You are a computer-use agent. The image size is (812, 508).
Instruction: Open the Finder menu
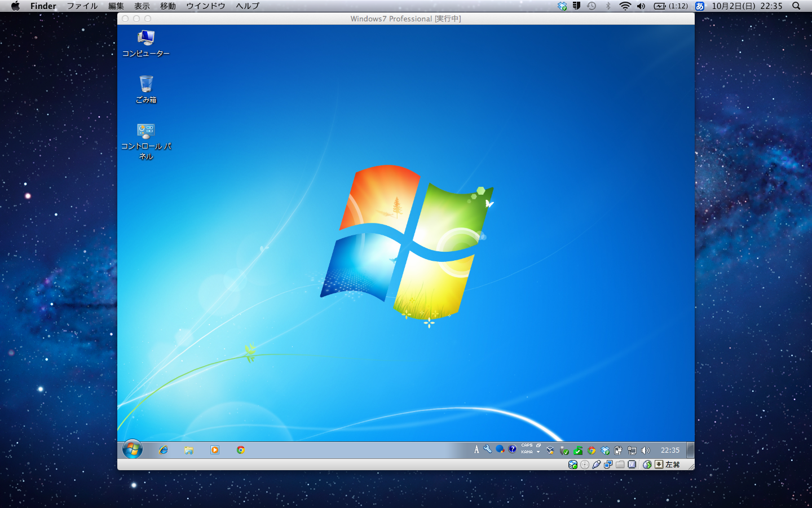coord(43,6)
